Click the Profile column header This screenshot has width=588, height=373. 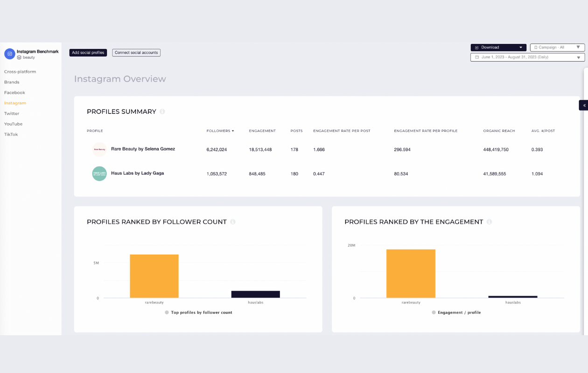coord(95,131)
